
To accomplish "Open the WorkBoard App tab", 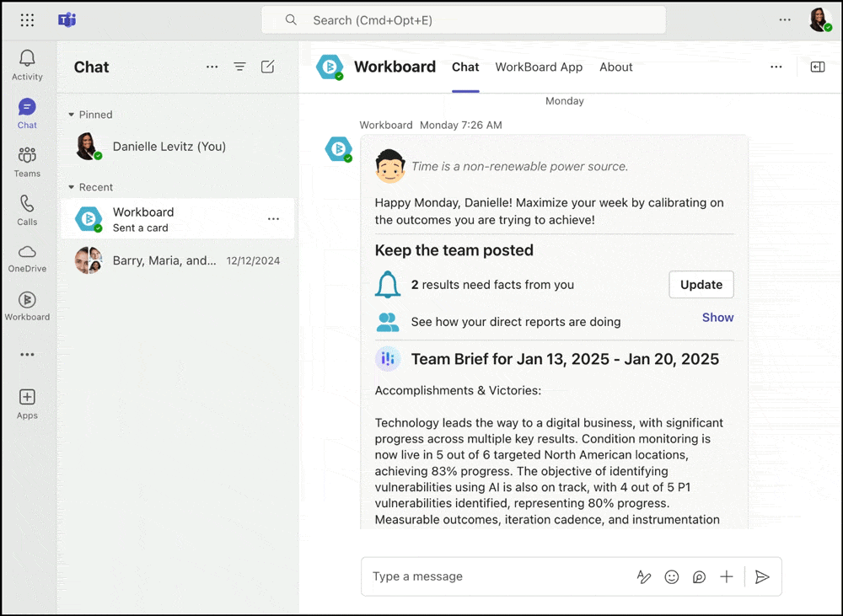I will point(539,67).
